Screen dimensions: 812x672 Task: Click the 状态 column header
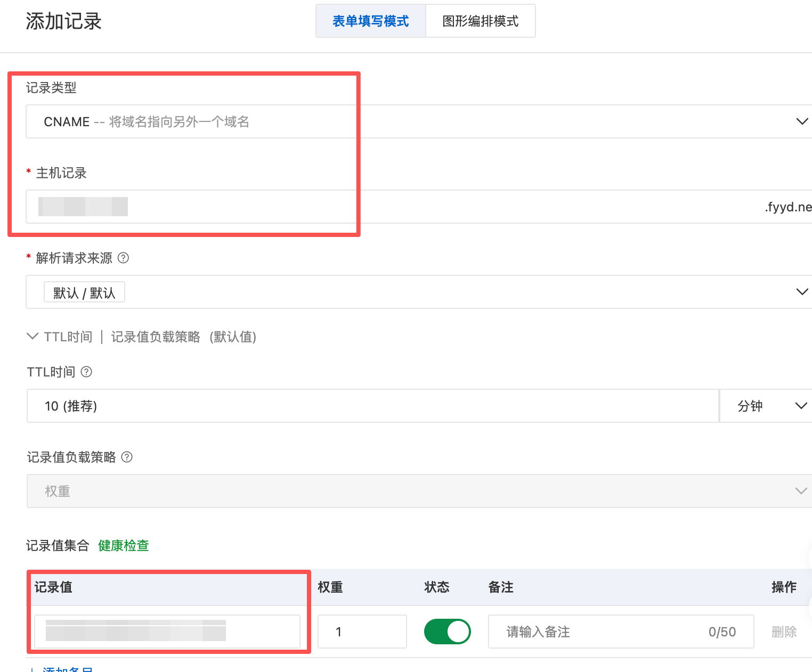[437, 587]
